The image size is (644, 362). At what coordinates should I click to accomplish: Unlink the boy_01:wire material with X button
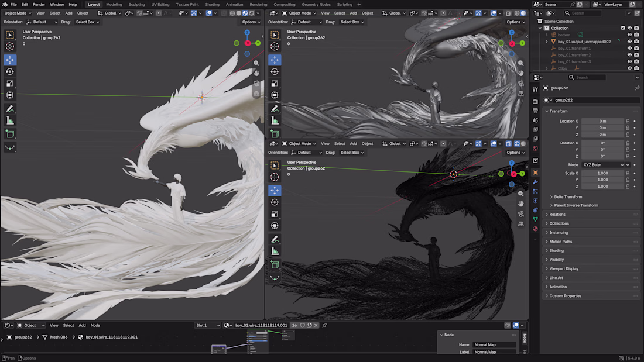[x=316, y=326]
